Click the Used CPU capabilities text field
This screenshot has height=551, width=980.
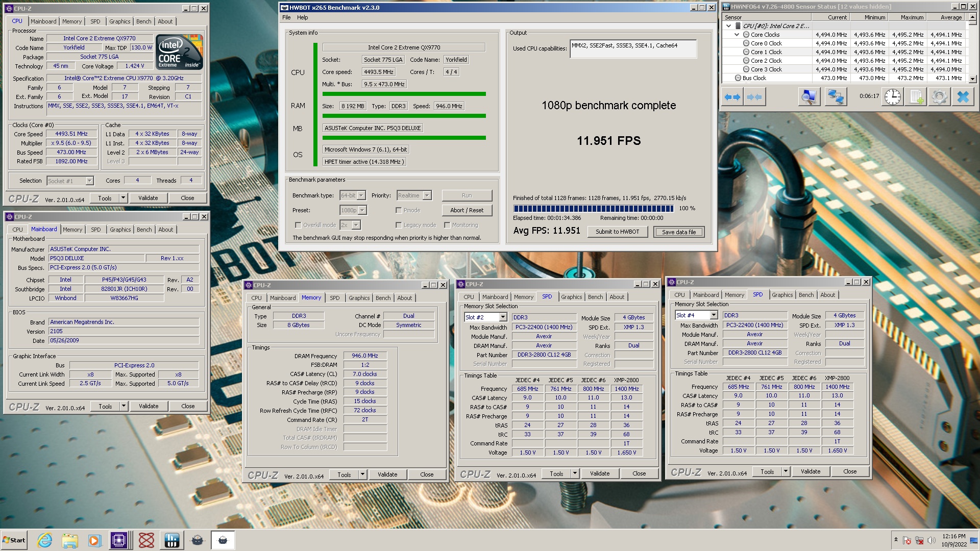633,49
